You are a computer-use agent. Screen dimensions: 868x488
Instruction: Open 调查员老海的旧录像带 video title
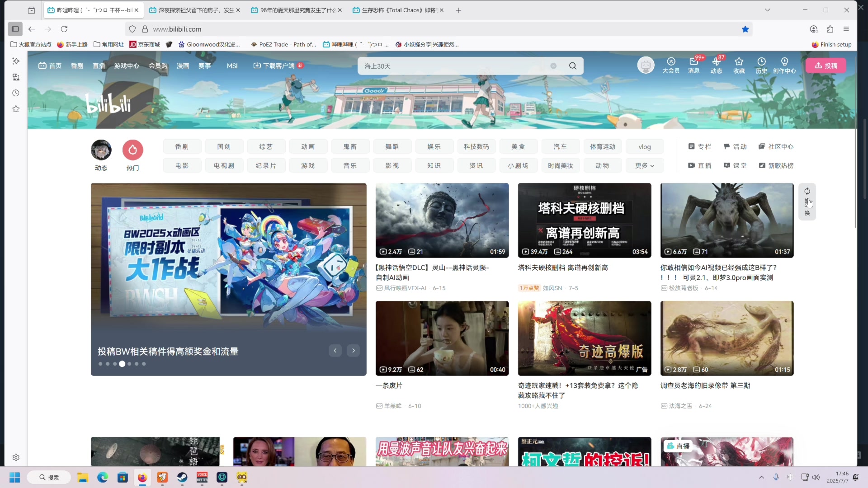(705, 386)
